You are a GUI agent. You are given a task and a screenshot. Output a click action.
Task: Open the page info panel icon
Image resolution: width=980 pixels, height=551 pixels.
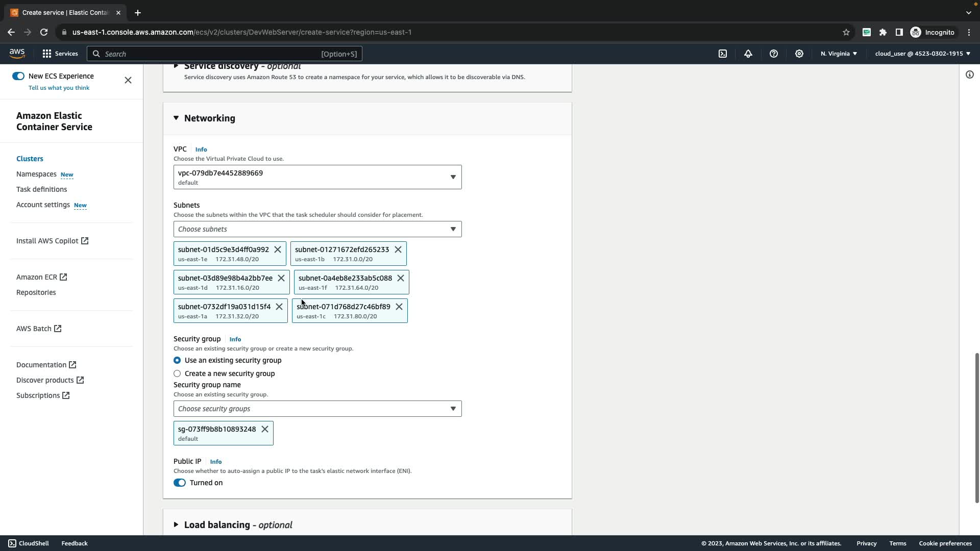(970, 75)
